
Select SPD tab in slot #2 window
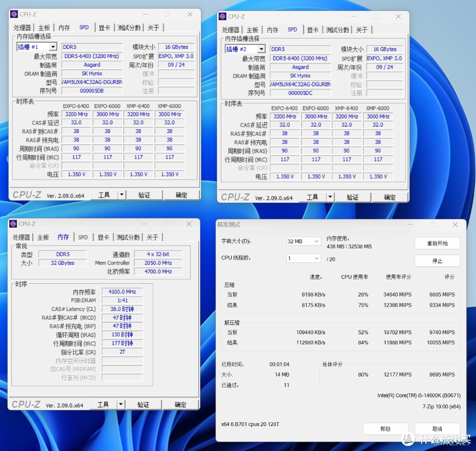coord(292,30)
